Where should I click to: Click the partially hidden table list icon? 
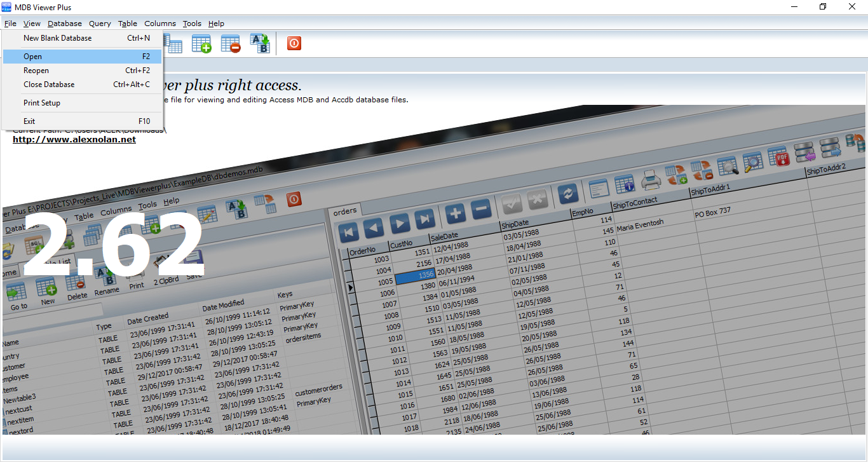tap(173, 43)
